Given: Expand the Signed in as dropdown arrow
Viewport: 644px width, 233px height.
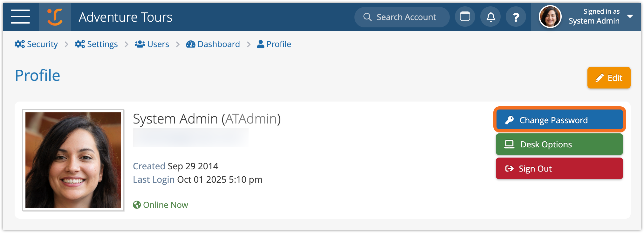Looking at the screenshot, I should [630, 16].
